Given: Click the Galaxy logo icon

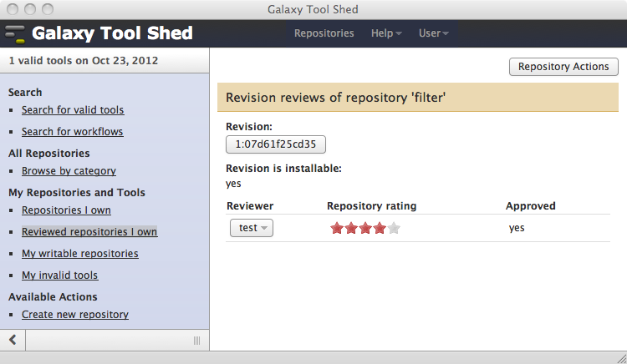Looking at the screenshot, I should (x=15, y=34).
